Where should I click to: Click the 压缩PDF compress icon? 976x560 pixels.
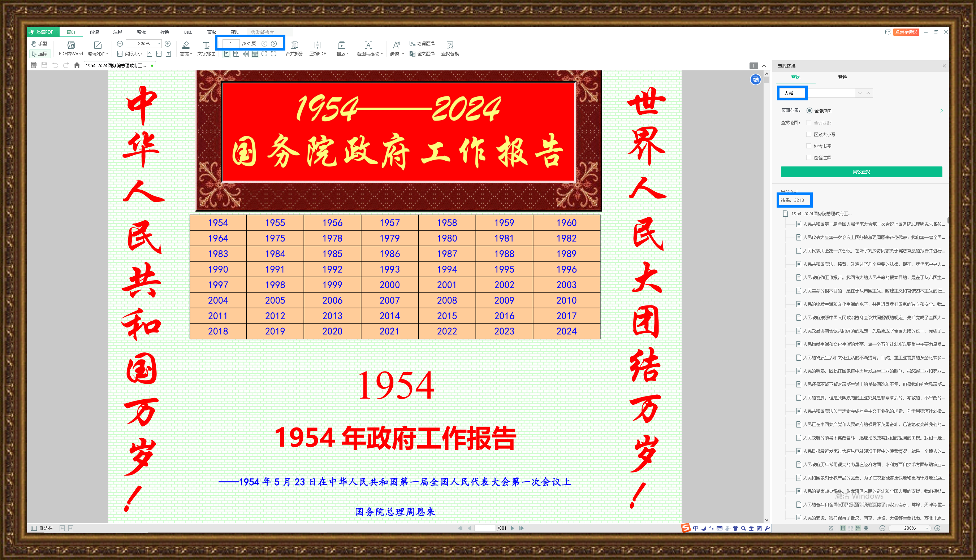318,45
